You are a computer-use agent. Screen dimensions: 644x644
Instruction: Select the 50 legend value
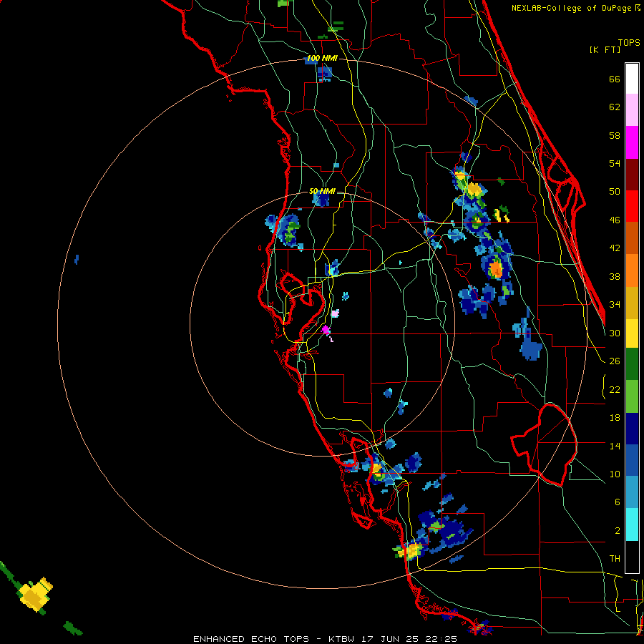[x=615, y=192]
